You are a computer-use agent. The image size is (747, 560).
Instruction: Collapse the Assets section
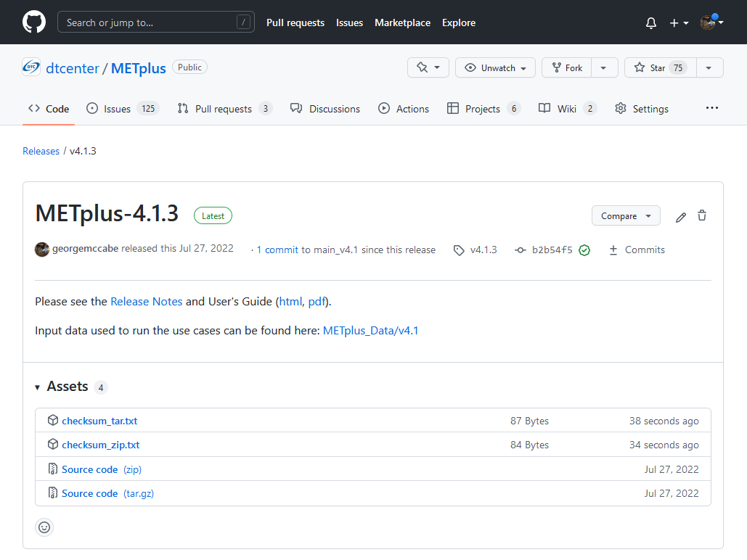(x=37, y=387)
